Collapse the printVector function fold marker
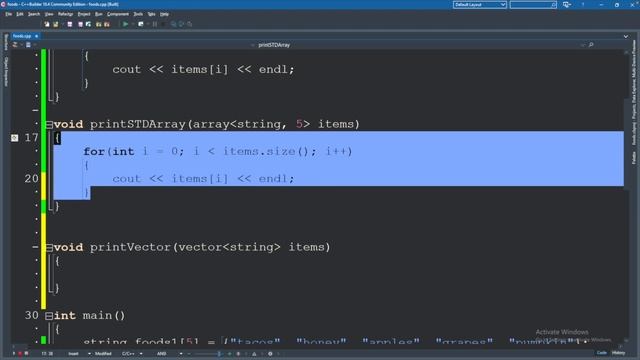The width and height of the screenshot is (640, 360). 49,248
